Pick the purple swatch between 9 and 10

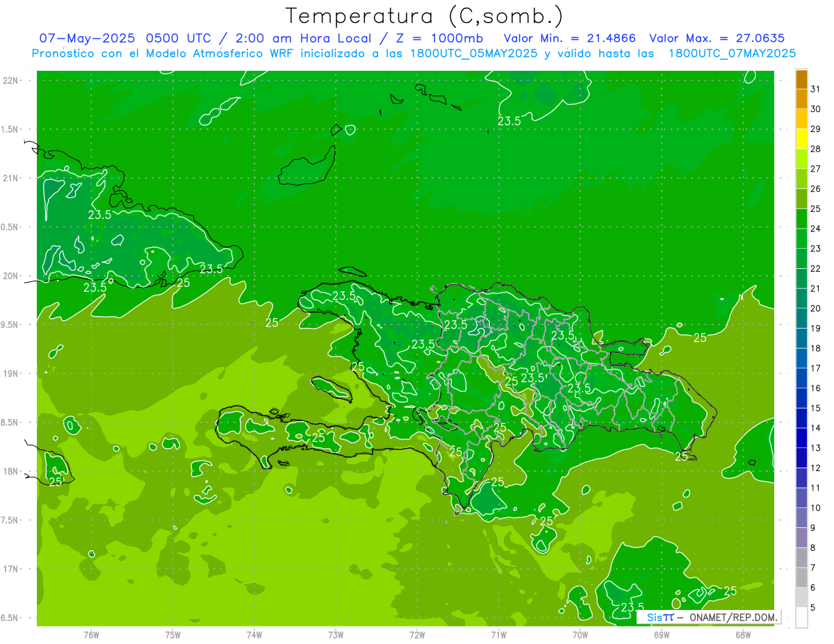pos(801,518)
